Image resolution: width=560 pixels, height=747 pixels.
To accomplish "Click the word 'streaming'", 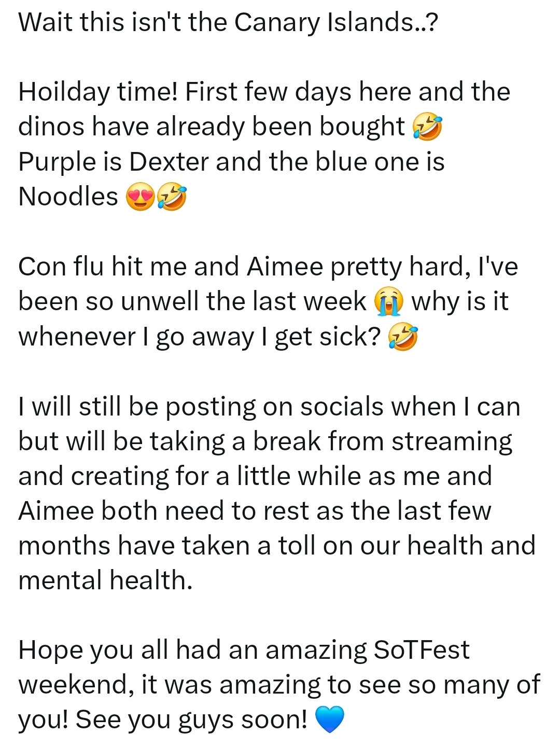I will coord(452,442).
